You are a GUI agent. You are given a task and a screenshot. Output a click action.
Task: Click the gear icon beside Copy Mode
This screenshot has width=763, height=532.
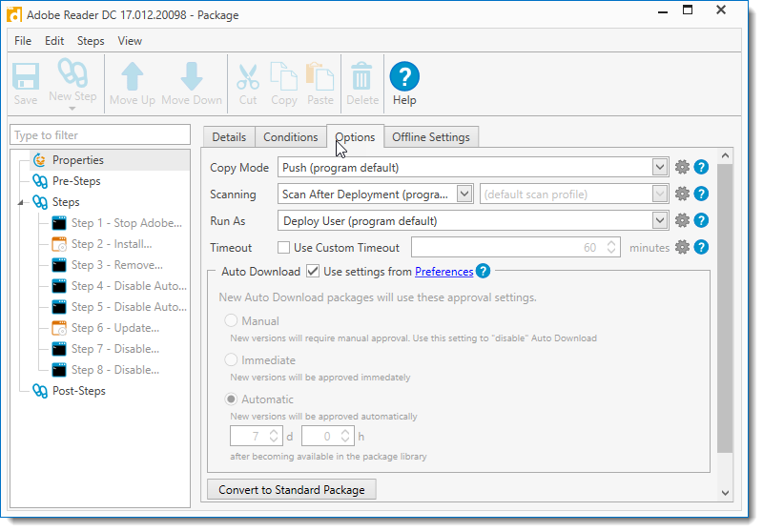[682, 168]
